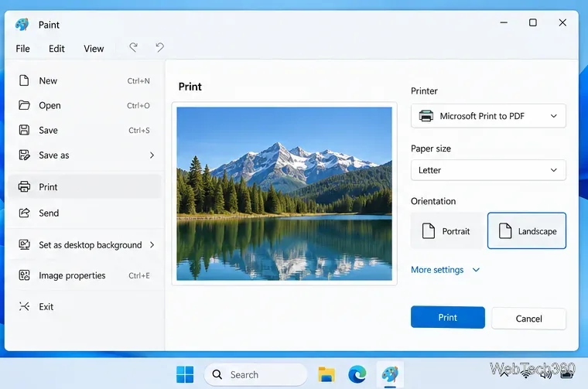Maximize the Paint window

(532, 22)
